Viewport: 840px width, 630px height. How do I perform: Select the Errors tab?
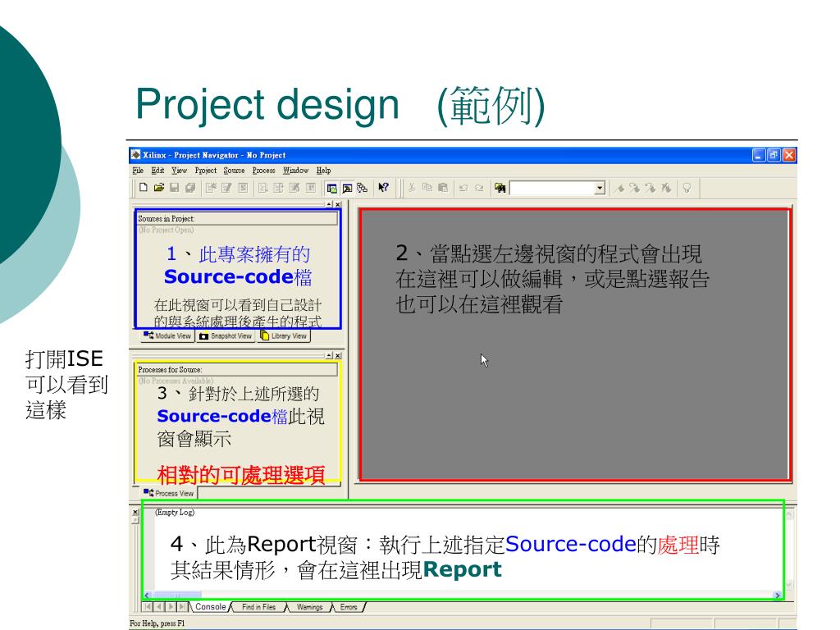(x=348, y=607)
